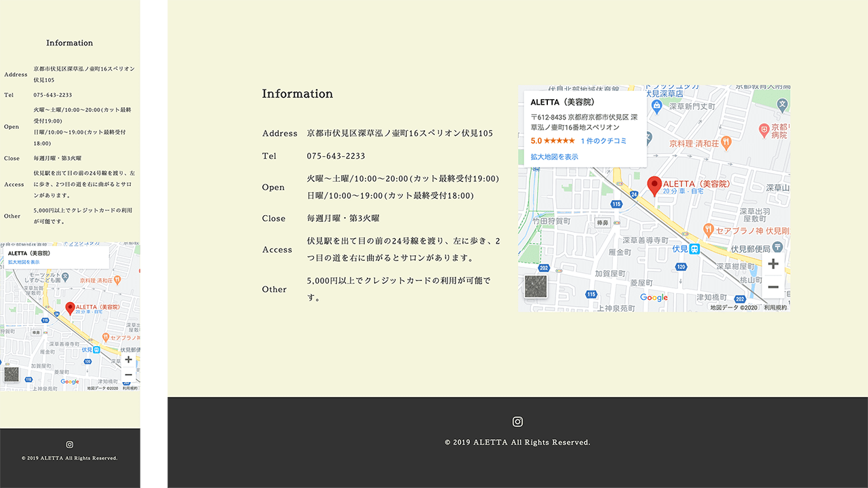
Task: Click the Instagram icon in the left sidebar
Action: point(69,445)
